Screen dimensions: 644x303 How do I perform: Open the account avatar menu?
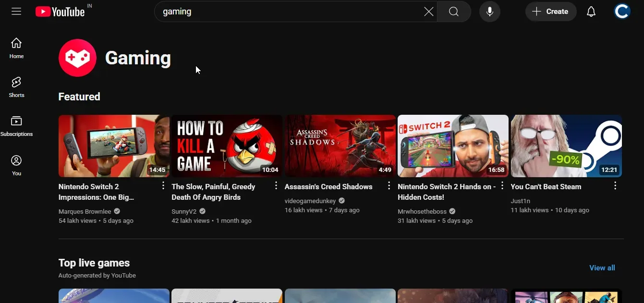coord(622,12)
